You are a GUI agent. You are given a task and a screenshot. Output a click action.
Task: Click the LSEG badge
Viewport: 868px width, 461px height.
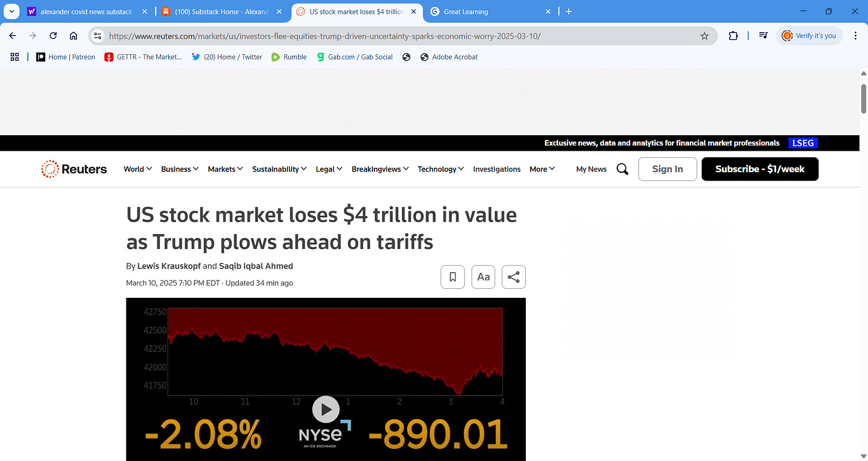(802, 143)
